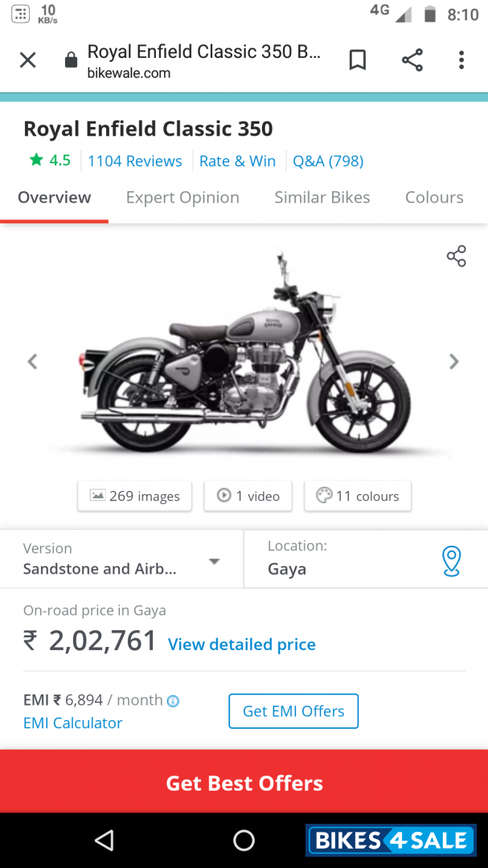488x868 pixels.
Task: Bookmark this bikewale page
Action: (358, 60)
